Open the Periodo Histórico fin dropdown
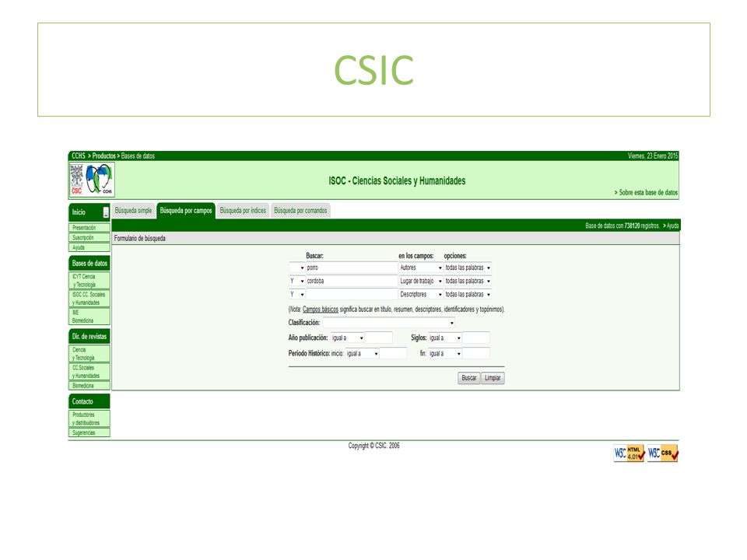The width and height of the screenshot is (747, 560). [x=445, y=354]
